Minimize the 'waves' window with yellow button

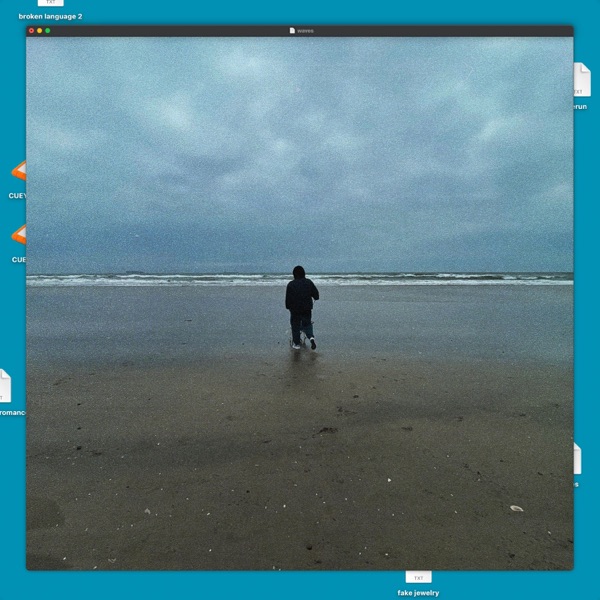point(39,31)
